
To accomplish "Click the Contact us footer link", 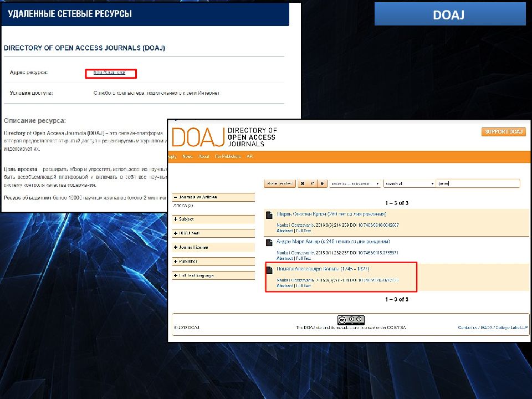I will (x=468, y=328).
